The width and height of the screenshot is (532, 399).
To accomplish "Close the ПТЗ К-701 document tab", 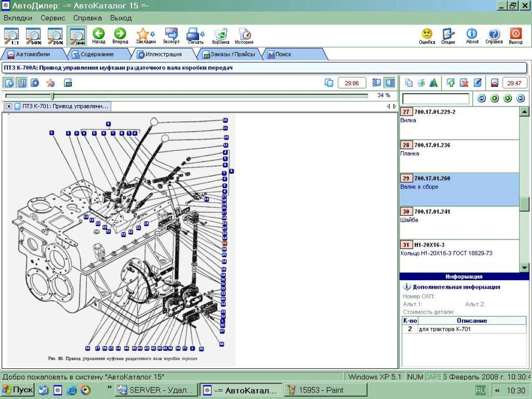I will pyautogui.click(x=9, y=106).
